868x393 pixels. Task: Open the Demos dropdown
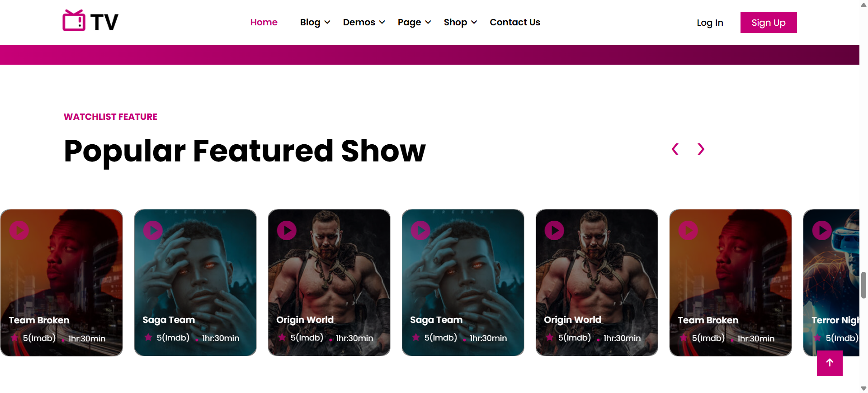[x=364, y=22]
